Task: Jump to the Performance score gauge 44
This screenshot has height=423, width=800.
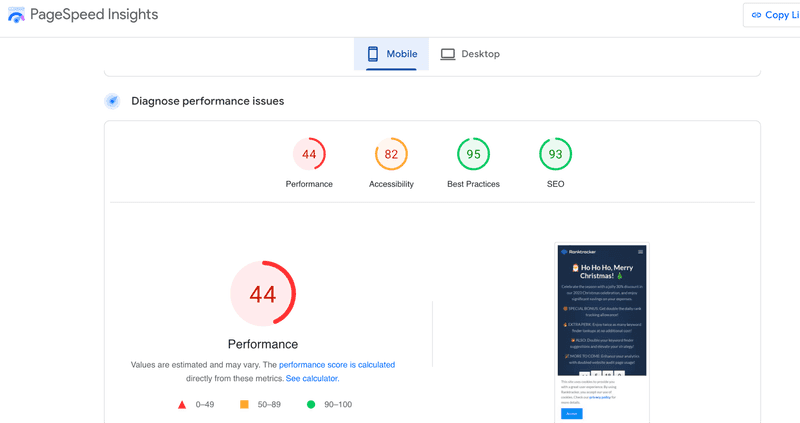Action: (309, 154)
